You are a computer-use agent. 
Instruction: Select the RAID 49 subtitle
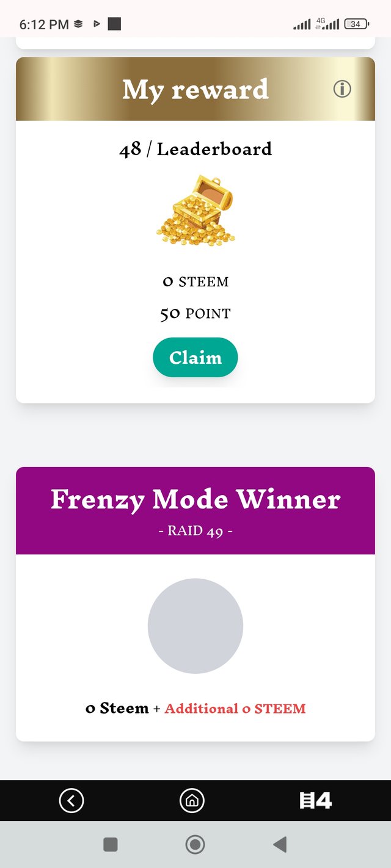(195, 531)
